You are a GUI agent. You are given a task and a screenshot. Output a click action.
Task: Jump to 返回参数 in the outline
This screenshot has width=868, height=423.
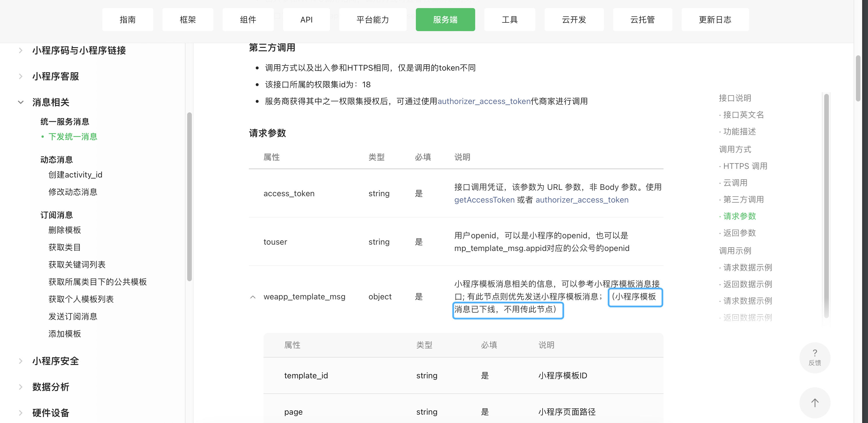(739, 233)
